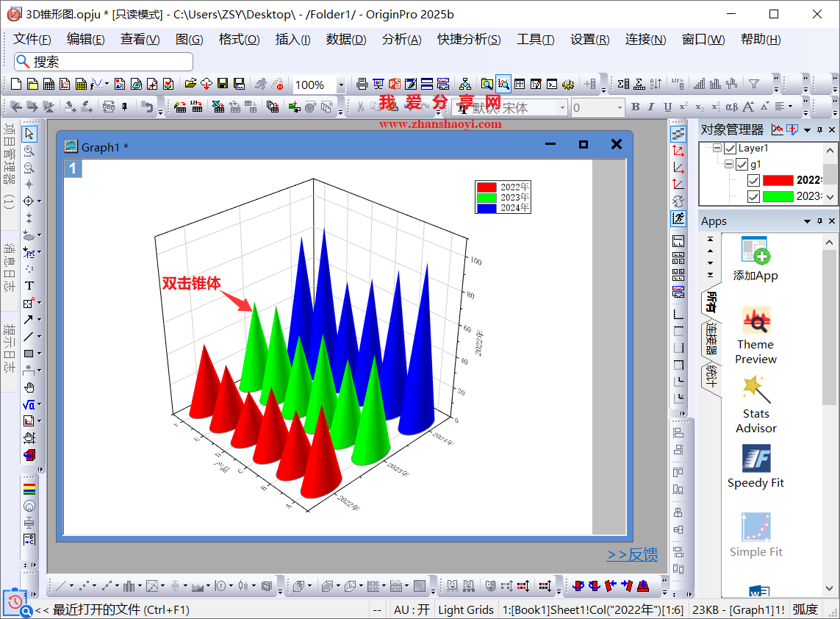Screen dimensions: 840x619
Task: Open the 格式(O) menu
Action: (239, 40)
